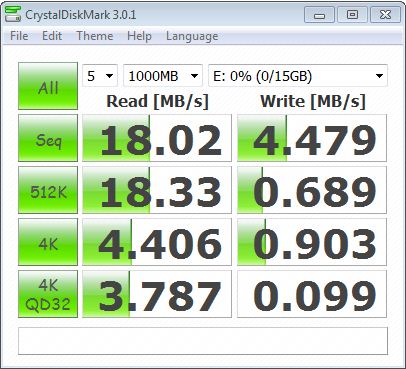Minimize the CrystalDiskMark window
This screenshot has width=406, height=369.
[x=319, y=15]
